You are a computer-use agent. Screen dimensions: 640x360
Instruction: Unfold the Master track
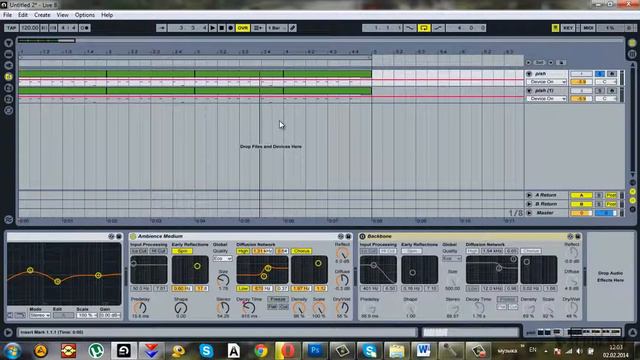click(529, 213)
